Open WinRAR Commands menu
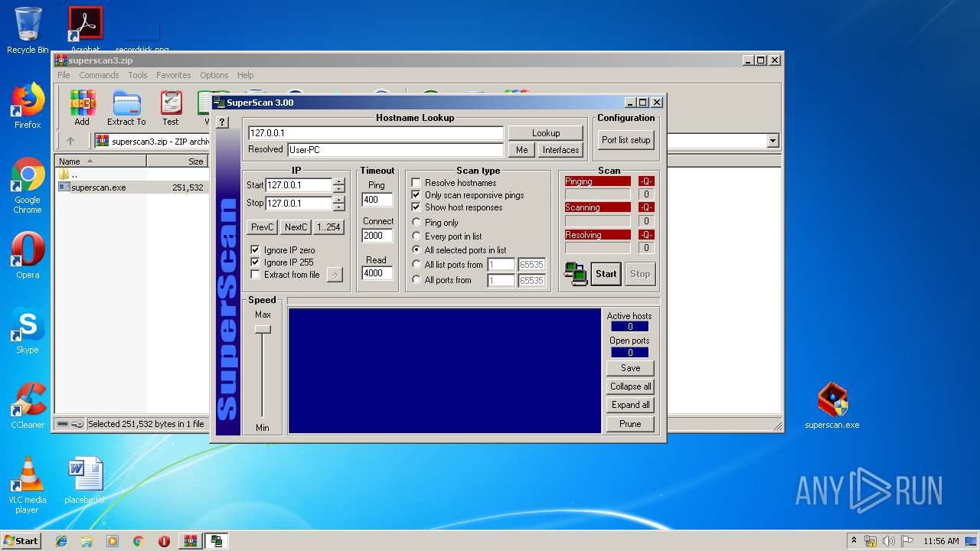This screenshot has height=551, width=980. click(x=99, y=75)
